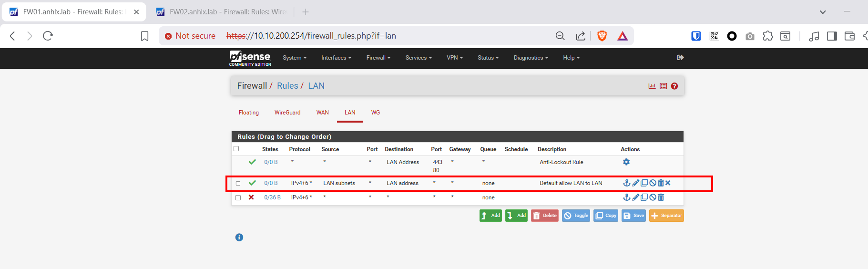
Task: Click the trash icon on the block rule row
Action: (661, 197)
